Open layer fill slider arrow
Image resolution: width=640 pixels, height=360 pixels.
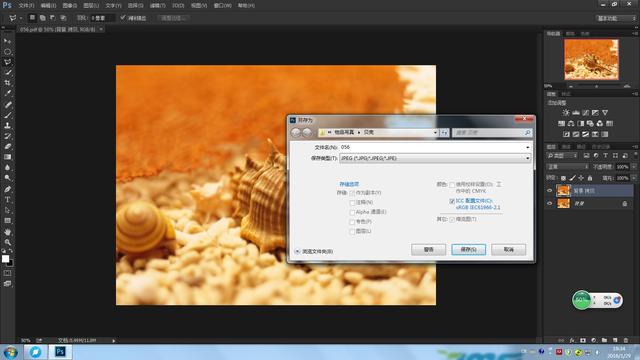coord(633,178)
